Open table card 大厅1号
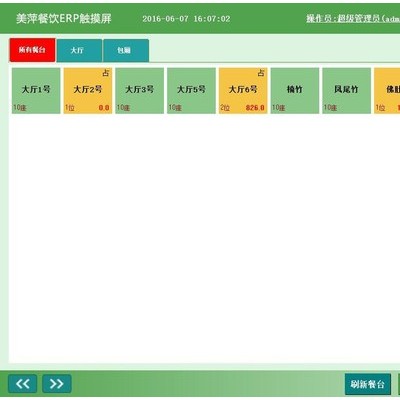The height and width of the screenshot is (400, 400). click(x=36, y=91)
